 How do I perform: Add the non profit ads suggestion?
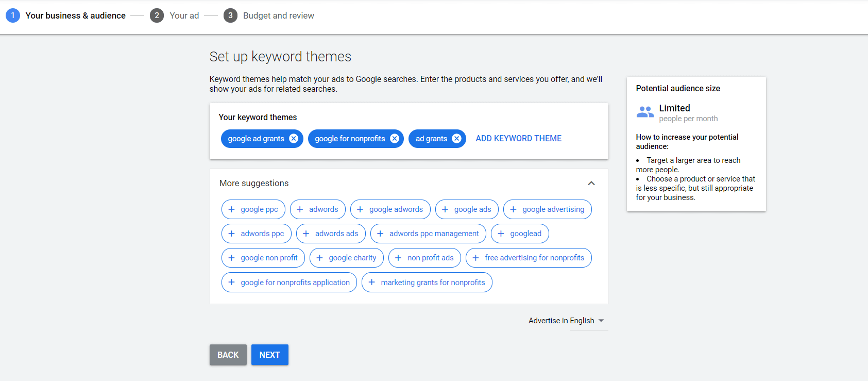click(x=424, y=258)
